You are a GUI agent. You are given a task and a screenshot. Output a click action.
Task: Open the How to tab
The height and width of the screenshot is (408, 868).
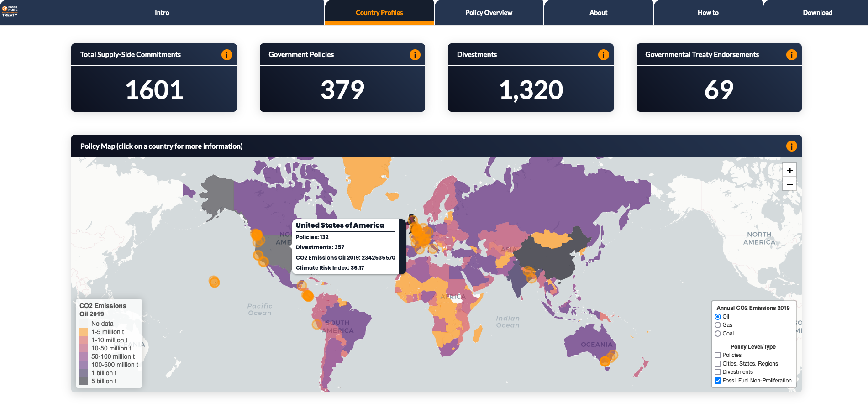708,13
